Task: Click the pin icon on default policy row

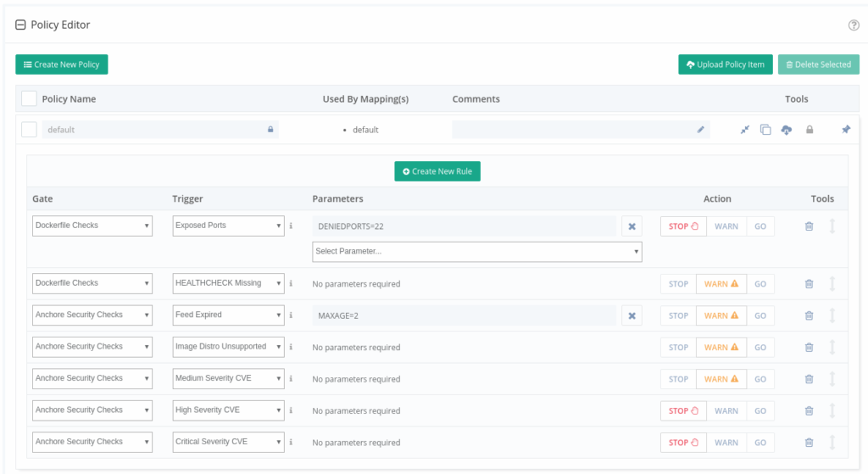Action: tap(845, 130)
